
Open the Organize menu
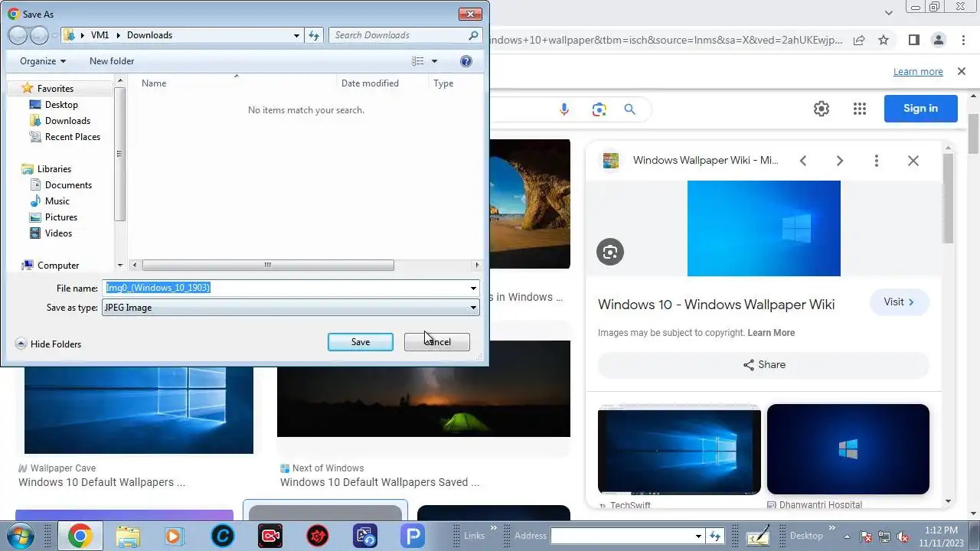pos(43,61)
